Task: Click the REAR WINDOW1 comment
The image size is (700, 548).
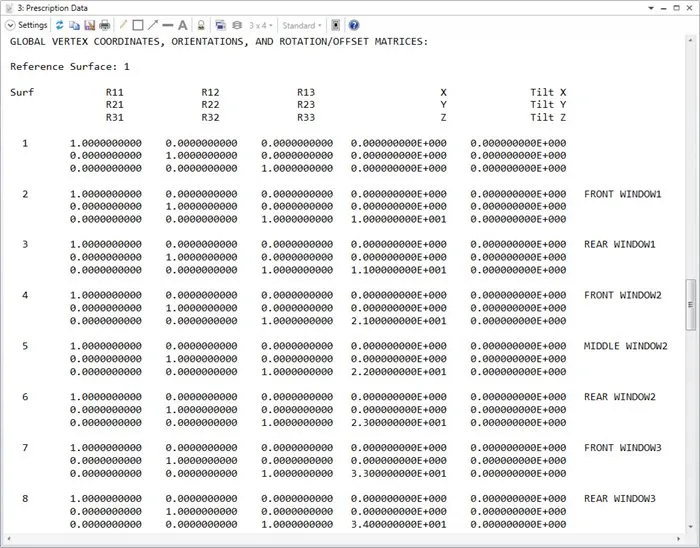Action: (620, 245)
